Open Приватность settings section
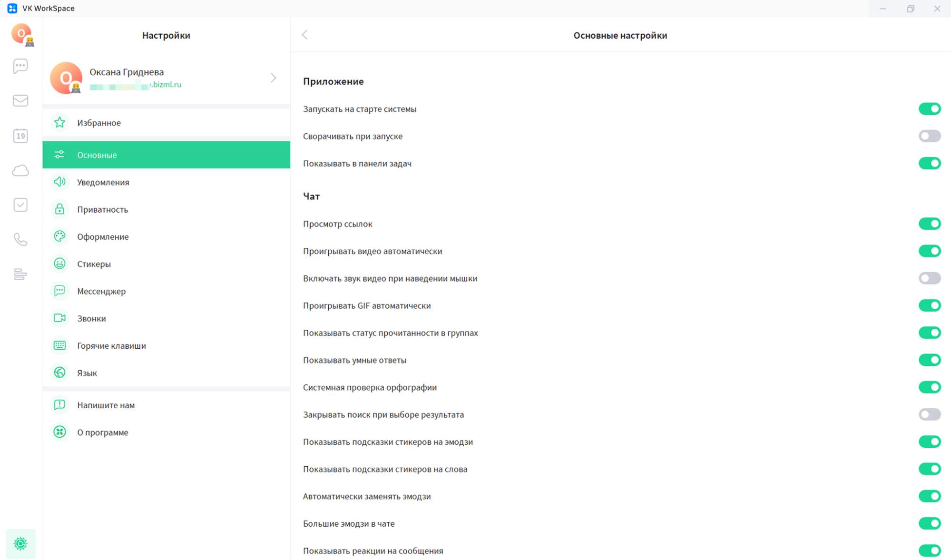This screenshot has width=951, height=560. tap(103, 209)
